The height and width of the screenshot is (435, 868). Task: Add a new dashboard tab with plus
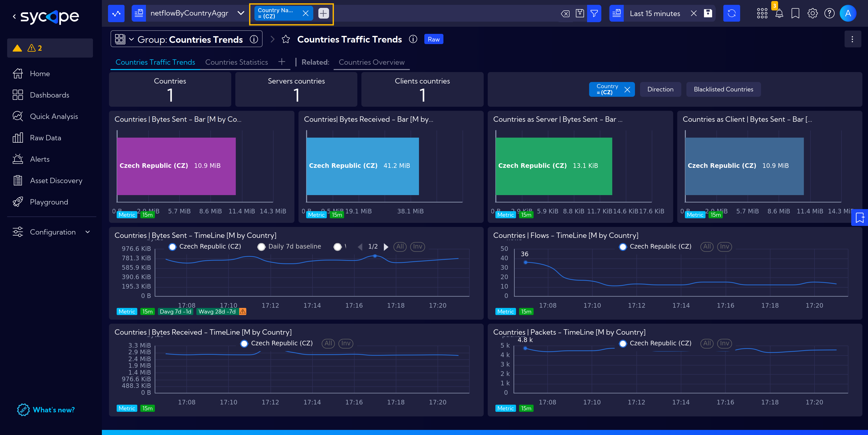(x=282, y=62)
